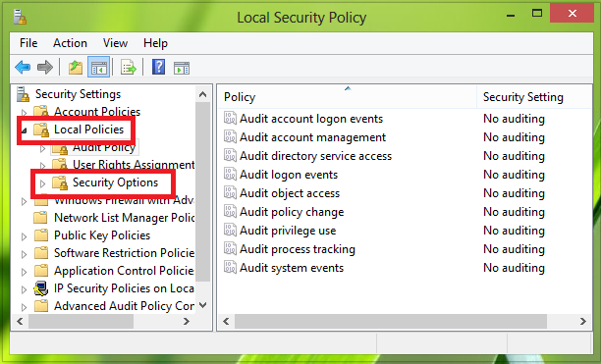Click the tree pane scroll down arrow
The image size is (601, 364).
[202, 305]
